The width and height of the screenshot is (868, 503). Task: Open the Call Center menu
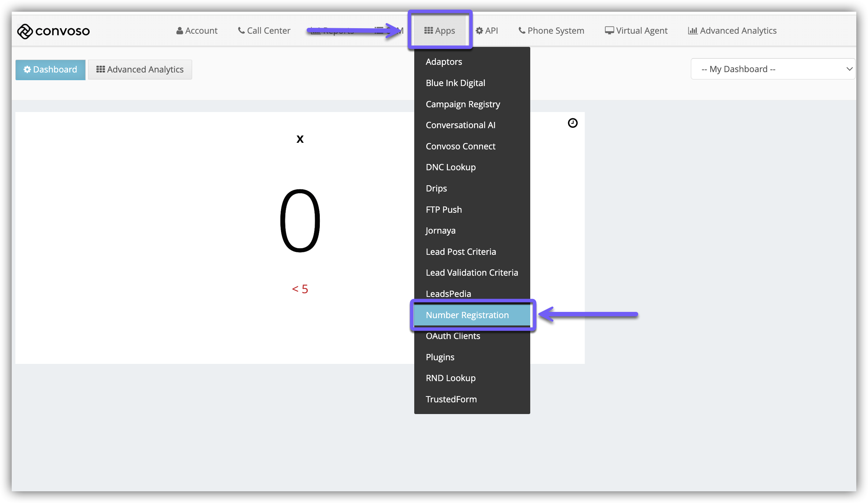[x=264, y=31]
